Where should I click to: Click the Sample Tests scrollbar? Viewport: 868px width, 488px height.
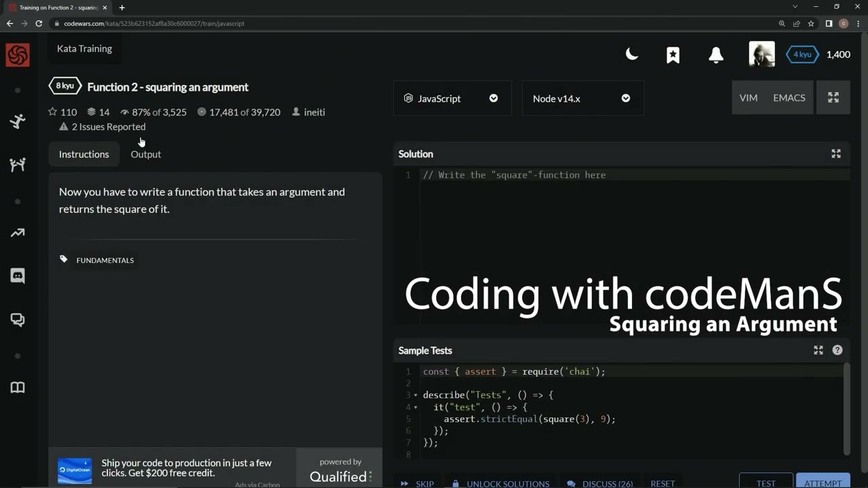click(846, 409)
